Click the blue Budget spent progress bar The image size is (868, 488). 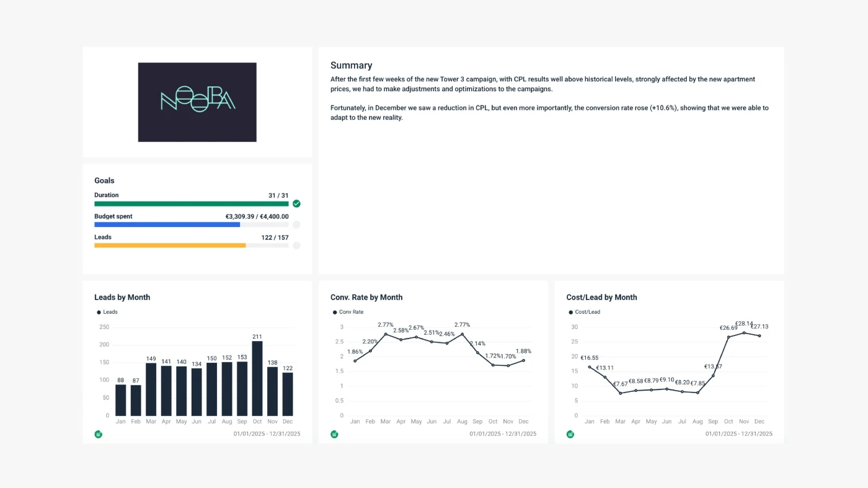(x=167, y=224)
